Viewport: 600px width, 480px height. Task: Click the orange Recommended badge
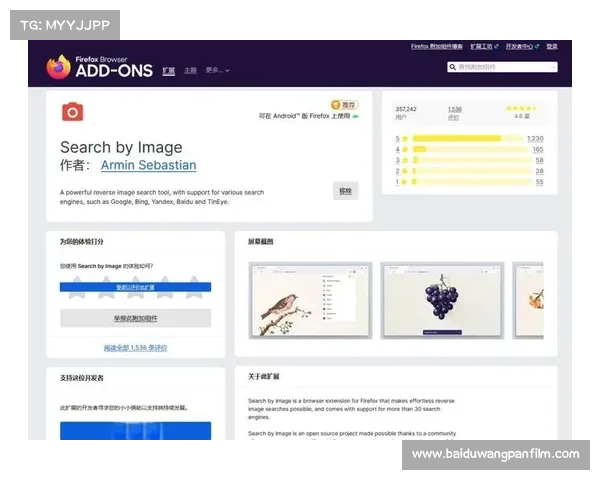[343, 104]
